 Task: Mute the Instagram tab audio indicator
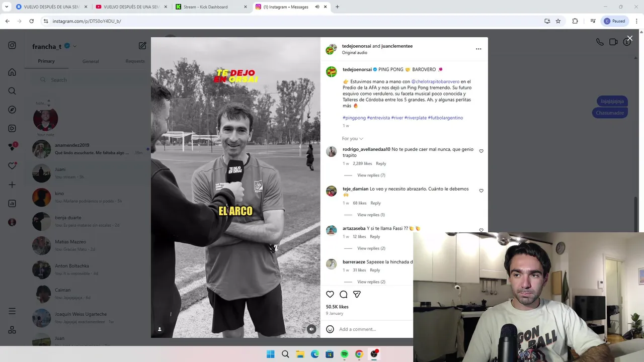tap(317, 7)
